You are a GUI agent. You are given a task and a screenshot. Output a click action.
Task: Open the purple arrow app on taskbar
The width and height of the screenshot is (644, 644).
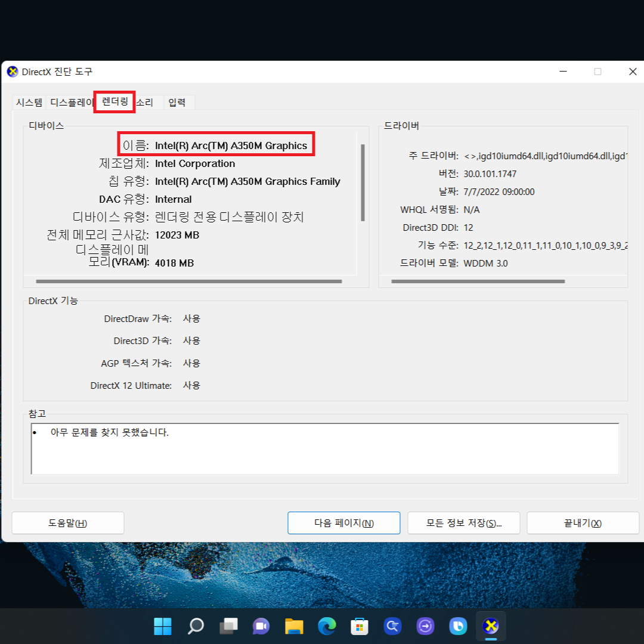coord(425,626)
